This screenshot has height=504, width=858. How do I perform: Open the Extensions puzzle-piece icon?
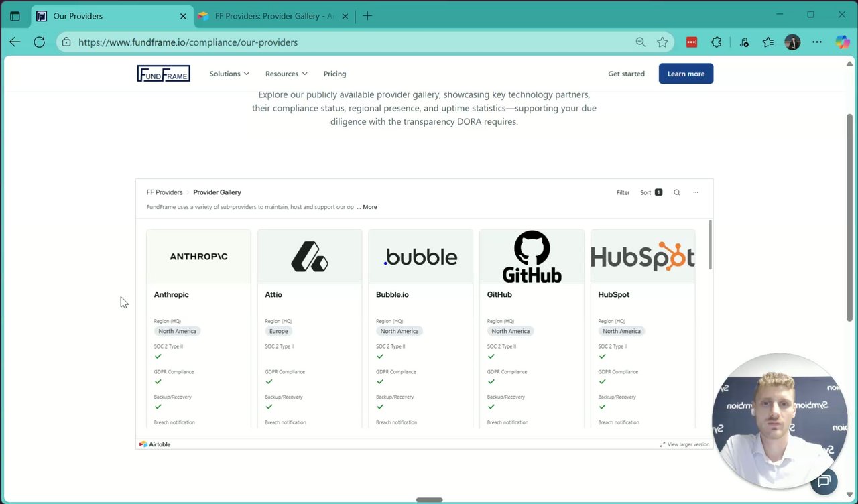pos(717,42)
